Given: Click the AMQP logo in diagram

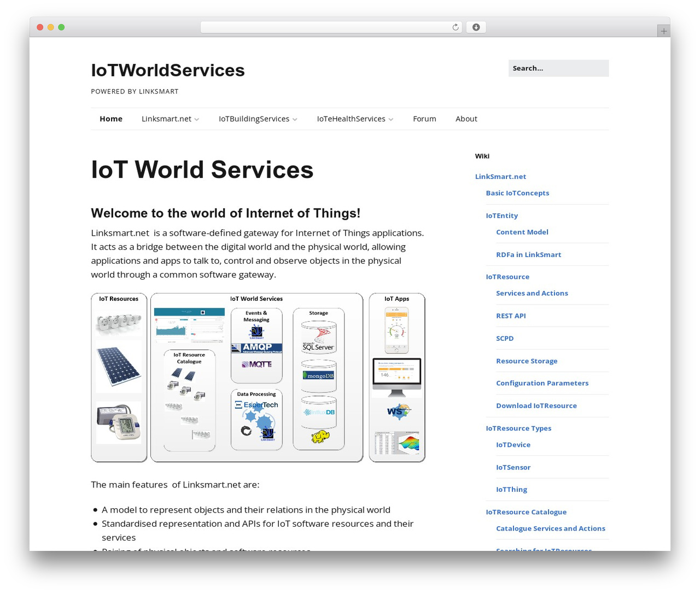Looking at the screenshot, I should click(256, 348).
